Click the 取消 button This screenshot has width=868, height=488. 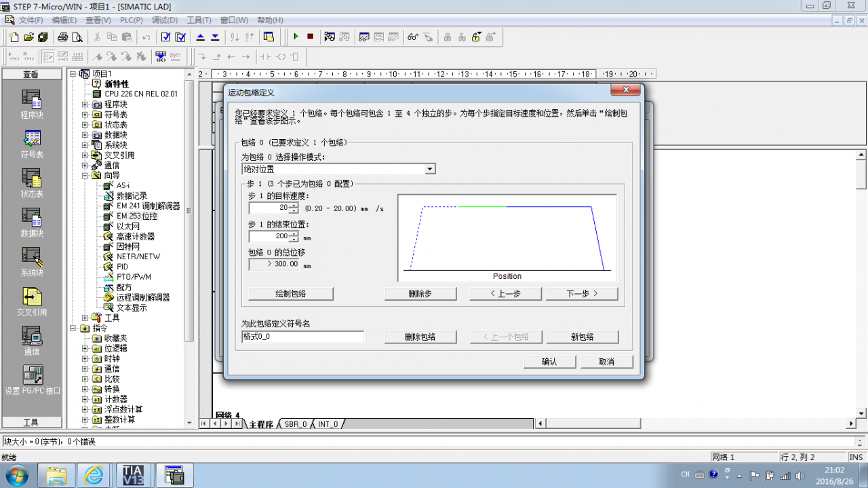tap(607, 362)
